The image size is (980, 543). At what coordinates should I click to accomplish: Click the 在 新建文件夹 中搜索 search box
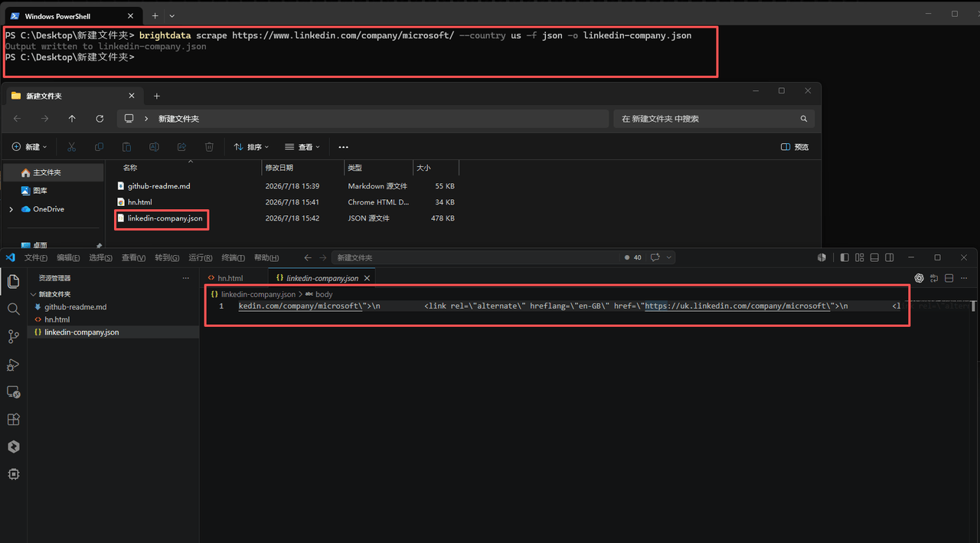(714, 119)
